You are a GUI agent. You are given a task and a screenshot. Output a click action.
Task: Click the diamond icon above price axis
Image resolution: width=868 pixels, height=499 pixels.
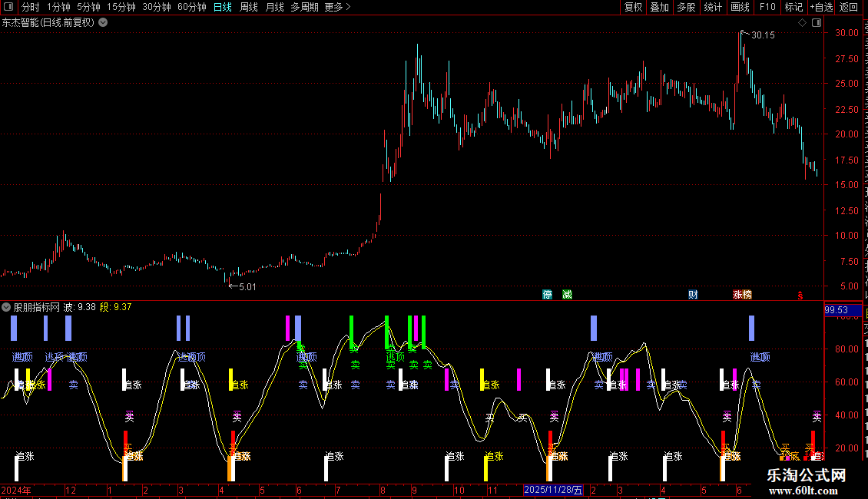click(802, 23)
